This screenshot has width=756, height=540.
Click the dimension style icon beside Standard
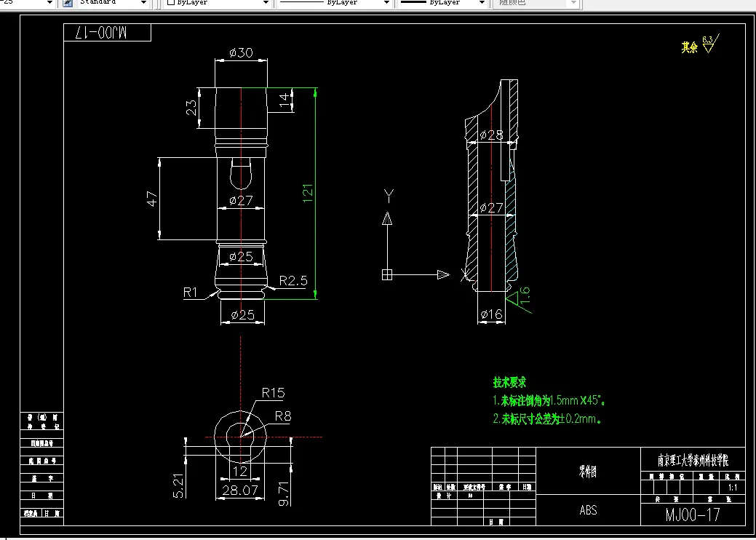point(68,3)
